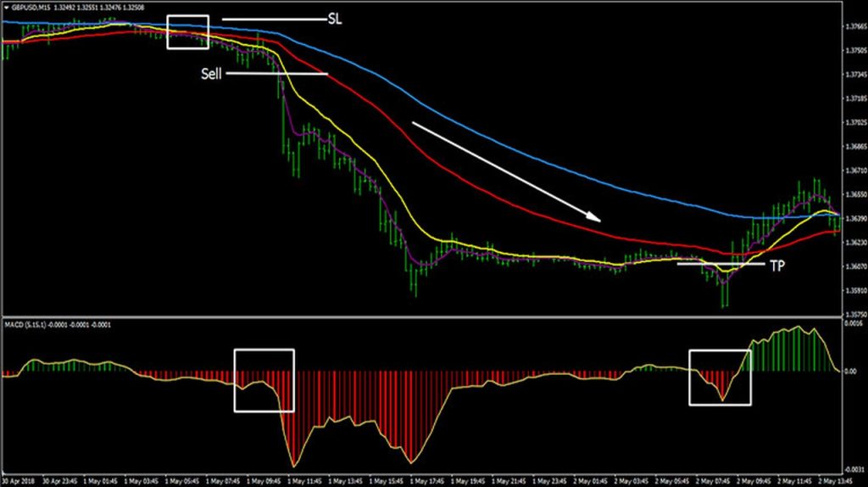Click the 1.37345 price axis label
The height and width of the screenshot is (487, 868).
(x=855, y=75)
